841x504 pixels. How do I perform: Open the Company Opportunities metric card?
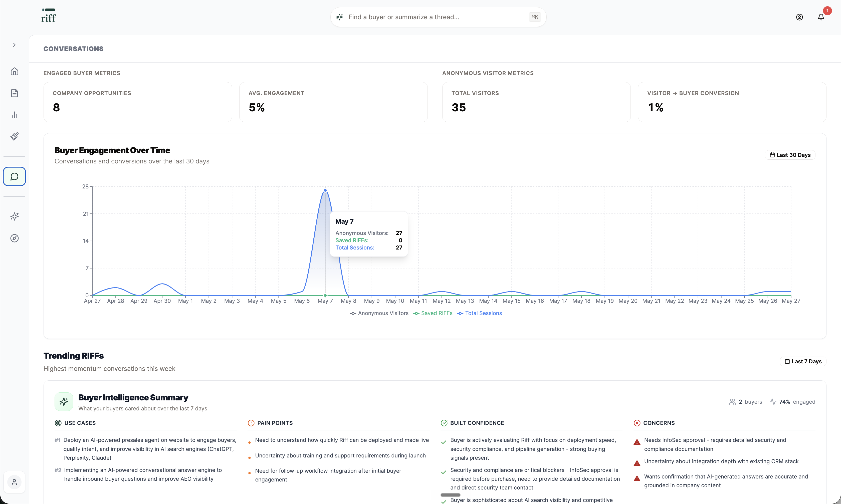click(138, 102)
